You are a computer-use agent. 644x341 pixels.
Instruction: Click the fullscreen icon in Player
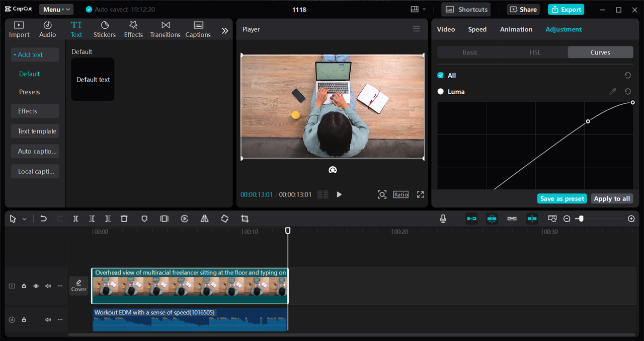(420, 194)
